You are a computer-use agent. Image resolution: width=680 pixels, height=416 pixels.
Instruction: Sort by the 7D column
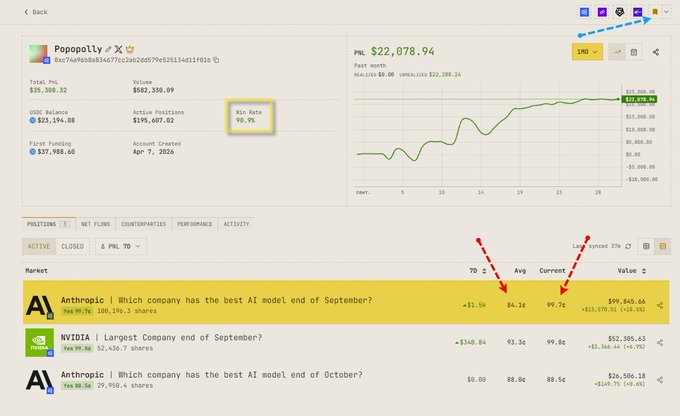(x=477, y=271)
